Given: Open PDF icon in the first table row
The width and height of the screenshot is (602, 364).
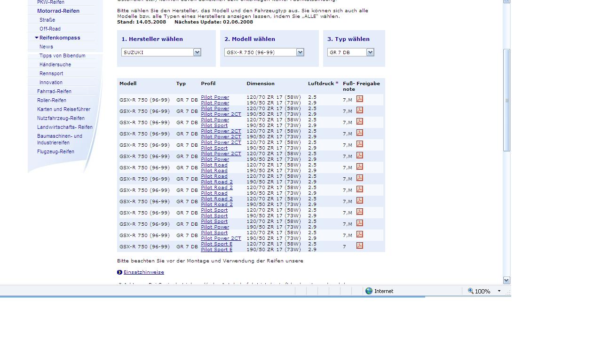Looking at the screenshot, I should tap(359, 99).
